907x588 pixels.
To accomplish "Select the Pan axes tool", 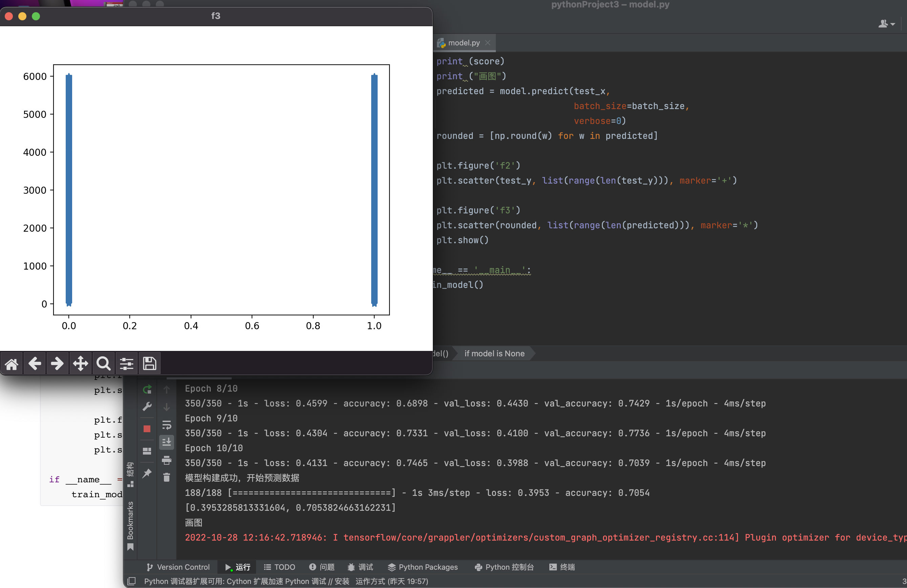I will (80, 363).
